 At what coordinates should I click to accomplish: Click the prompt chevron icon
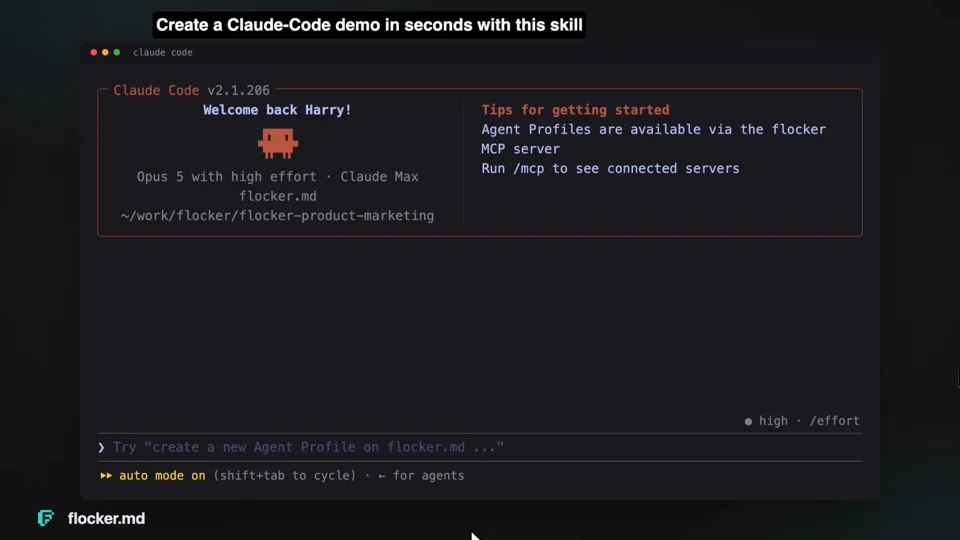[101, 448]
